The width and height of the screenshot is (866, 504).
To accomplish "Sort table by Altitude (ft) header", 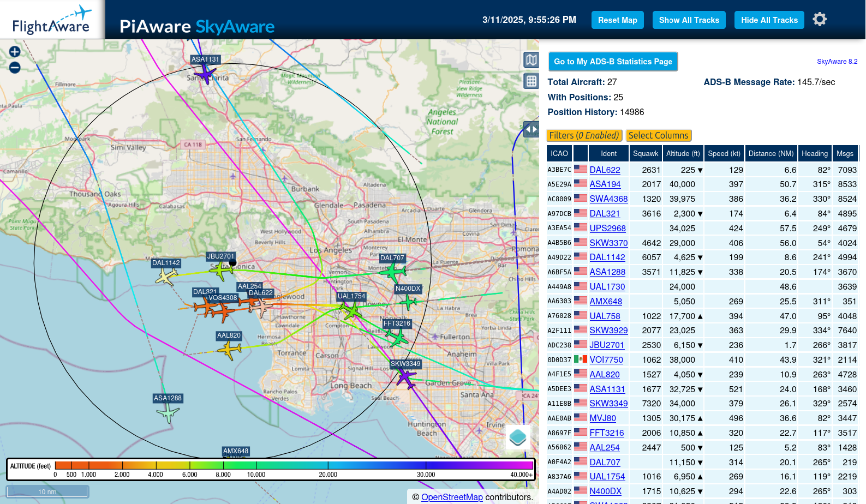I will coord(683,154).
